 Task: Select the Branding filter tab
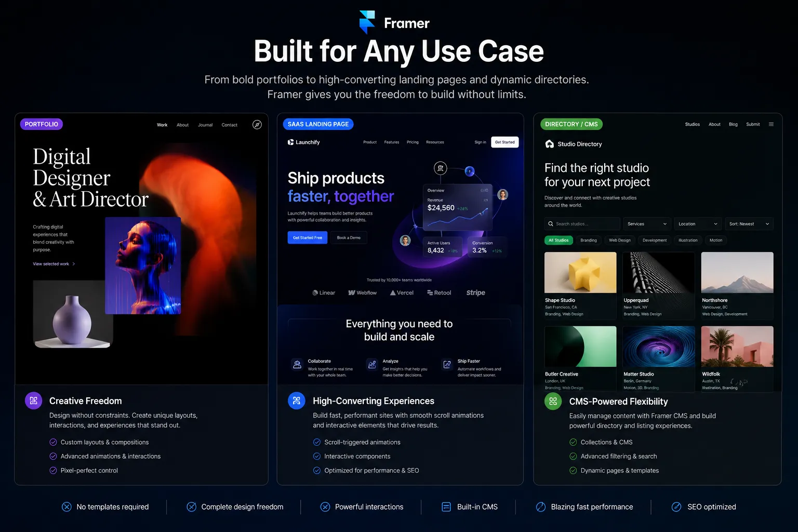point(589,240)
